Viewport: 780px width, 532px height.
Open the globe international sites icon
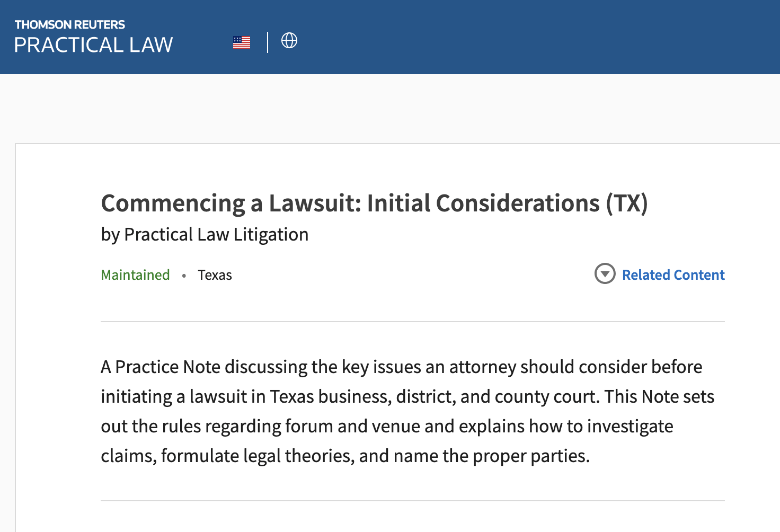tap(289, 40)
